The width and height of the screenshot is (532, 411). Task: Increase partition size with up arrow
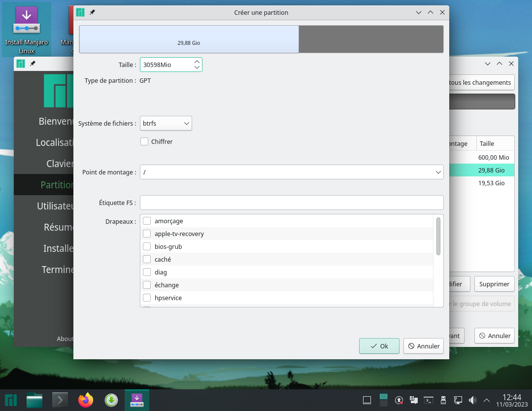point(197,62)
